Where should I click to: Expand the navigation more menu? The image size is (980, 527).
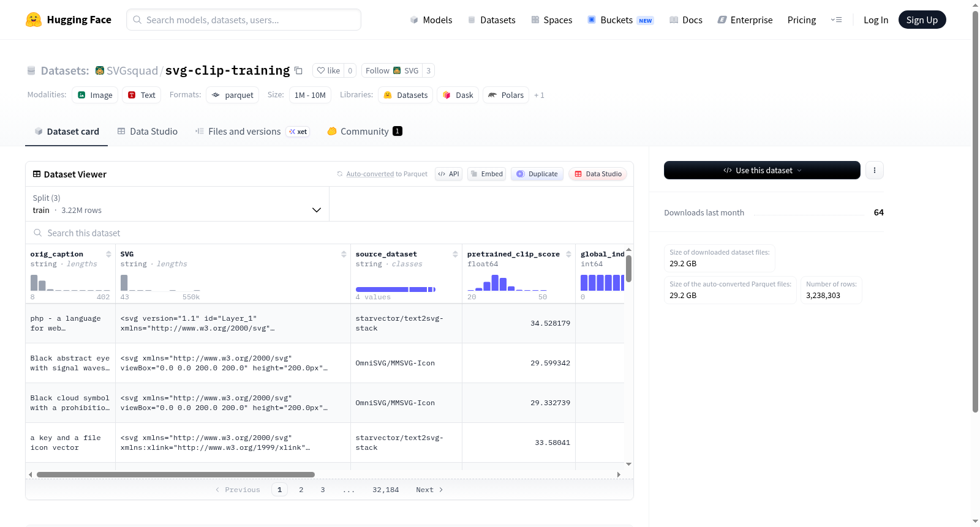pyautogui.click(x=836, y=20)
